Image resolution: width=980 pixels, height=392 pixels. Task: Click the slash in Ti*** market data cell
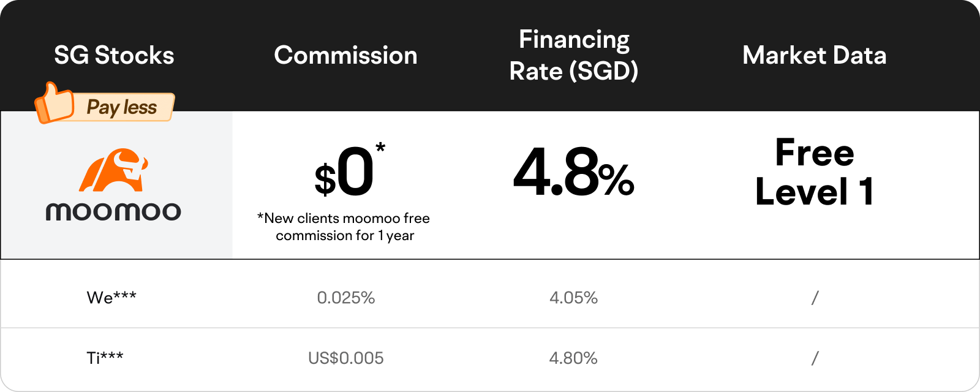tap(815, 358)
